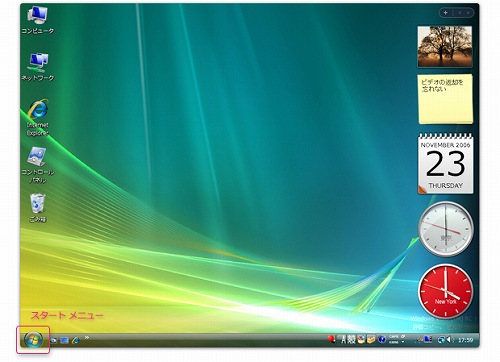Select the コンピュータ desktop icon

tap(38, 20)
